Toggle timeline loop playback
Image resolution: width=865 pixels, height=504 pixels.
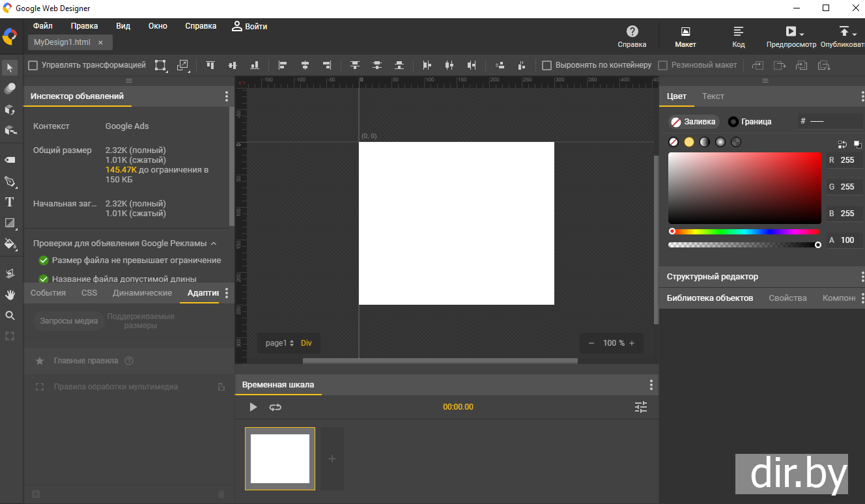275,407
